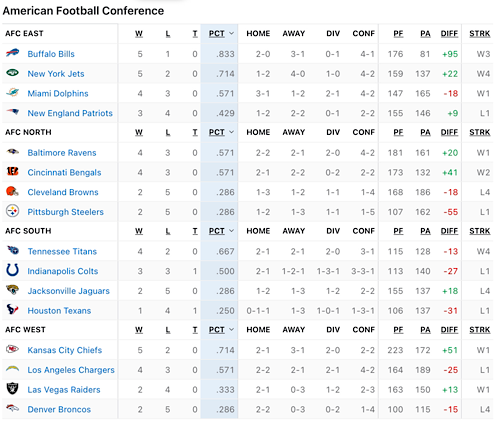500x422 pixels.
Task: Click the Pittsburgh Steelers logo icon
Action: pos(13,211)
